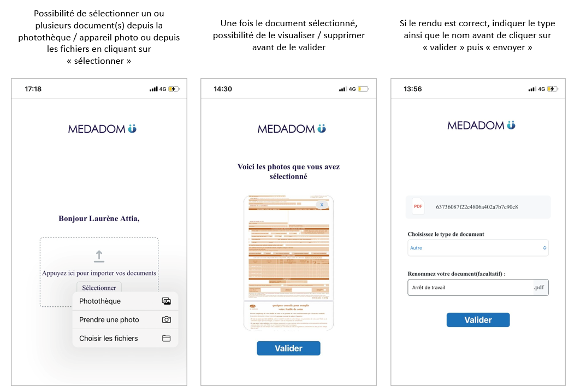Click the folder icon beside Choisir les fichiers
The image size is (586, 392).
click(167, 338)
